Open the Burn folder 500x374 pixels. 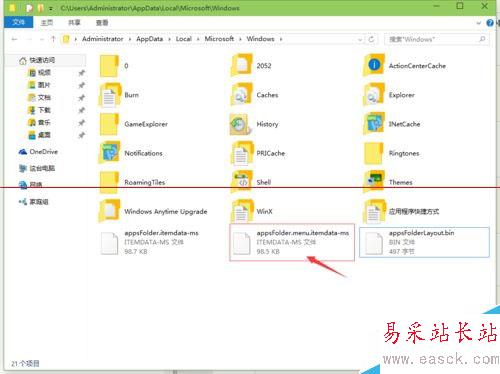119,95
